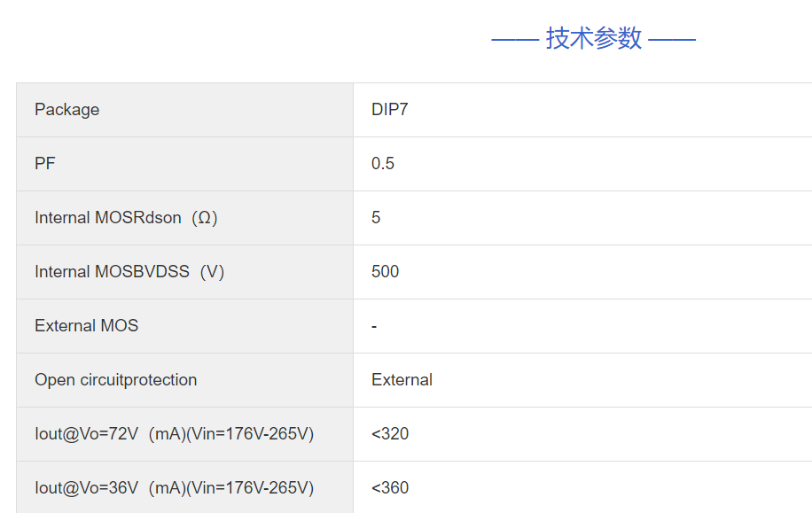The height and width of the screenshot is (513, 812).
Task: Select the Iout@Vo=36V label text
Action: [x=87, y=488]
